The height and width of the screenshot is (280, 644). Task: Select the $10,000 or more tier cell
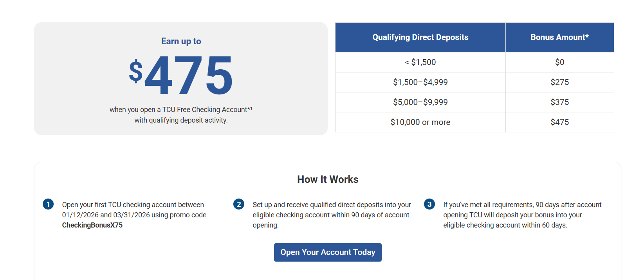(420, 122)
